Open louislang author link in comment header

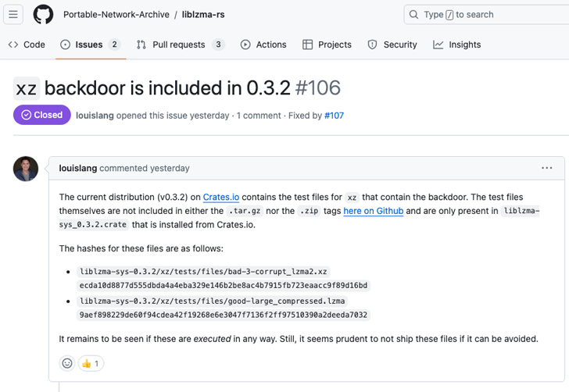[x=78, y=168]
